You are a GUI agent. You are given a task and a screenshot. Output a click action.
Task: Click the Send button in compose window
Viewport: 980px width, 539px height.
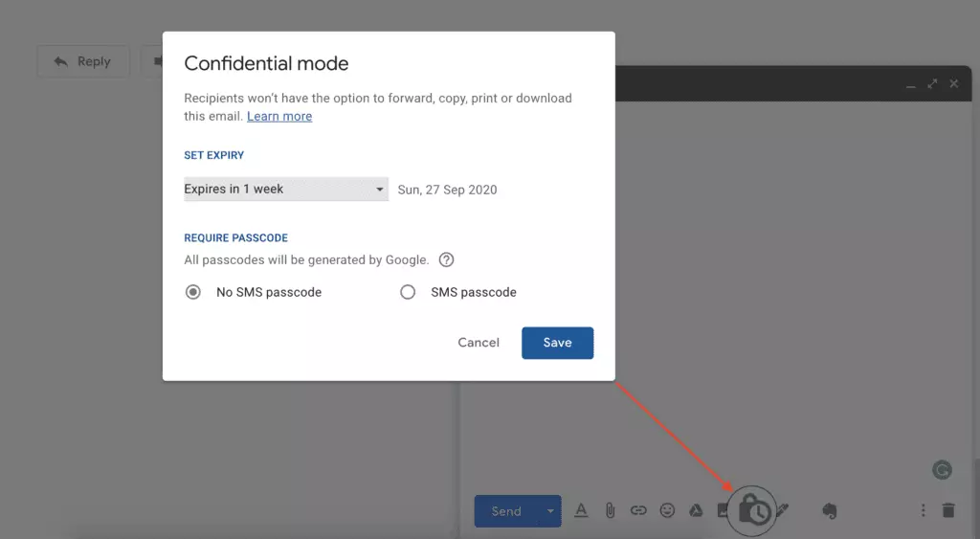(507, 511)
